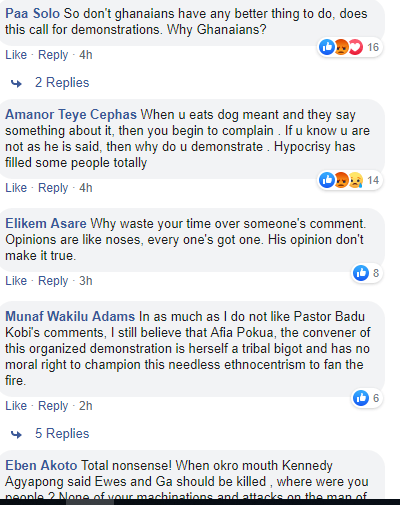Like Munaf Wakilu Adams's comment

tap(16, 406)
